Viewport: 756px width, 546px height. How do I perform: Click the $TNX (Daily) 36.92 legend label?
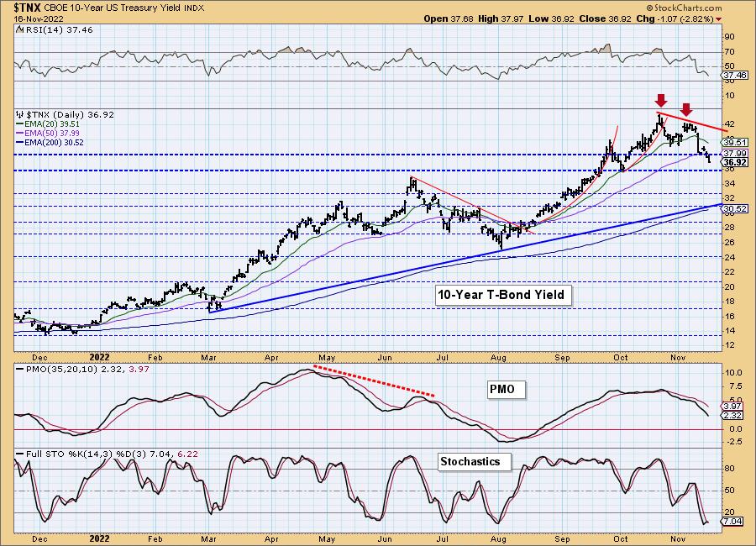click(70, 114)
